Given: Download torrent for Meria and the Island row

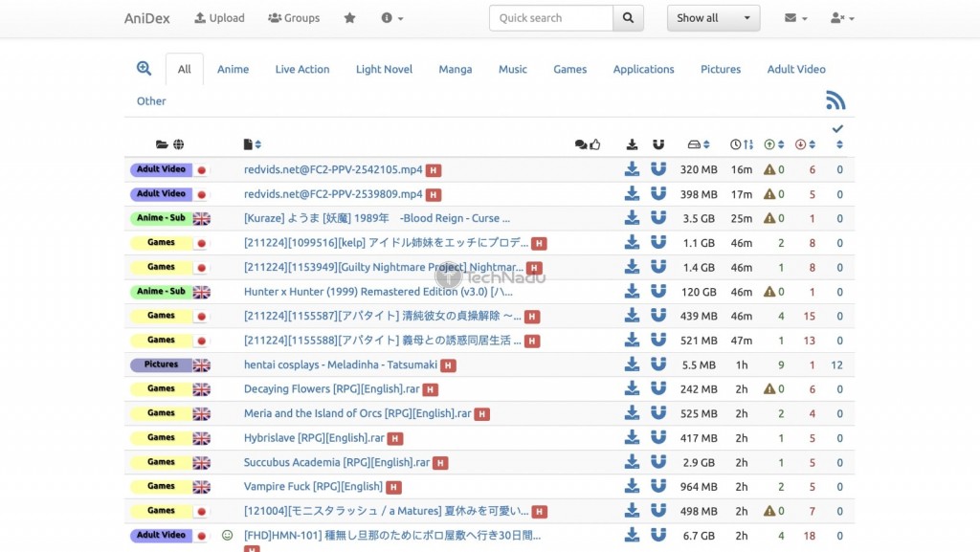Looking at the screenshot, I should [x=632, y=412].
